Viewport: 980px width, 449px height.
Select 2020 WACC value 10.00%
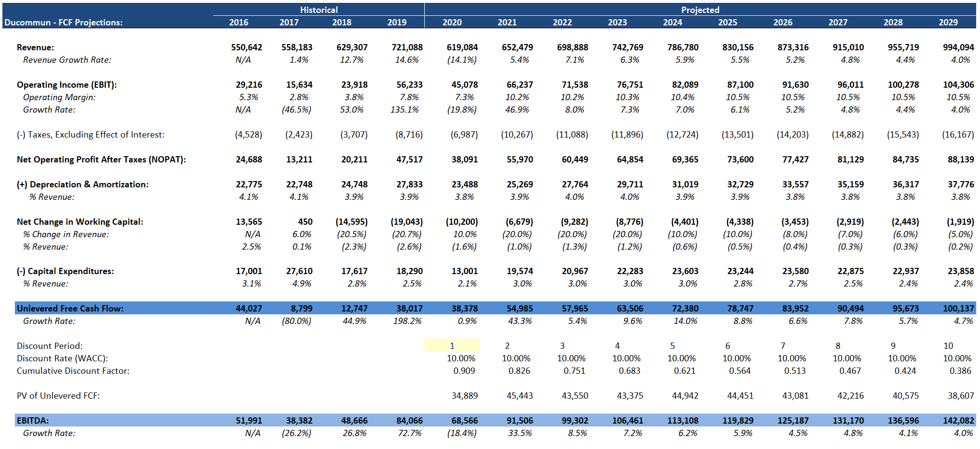point(461,358)
